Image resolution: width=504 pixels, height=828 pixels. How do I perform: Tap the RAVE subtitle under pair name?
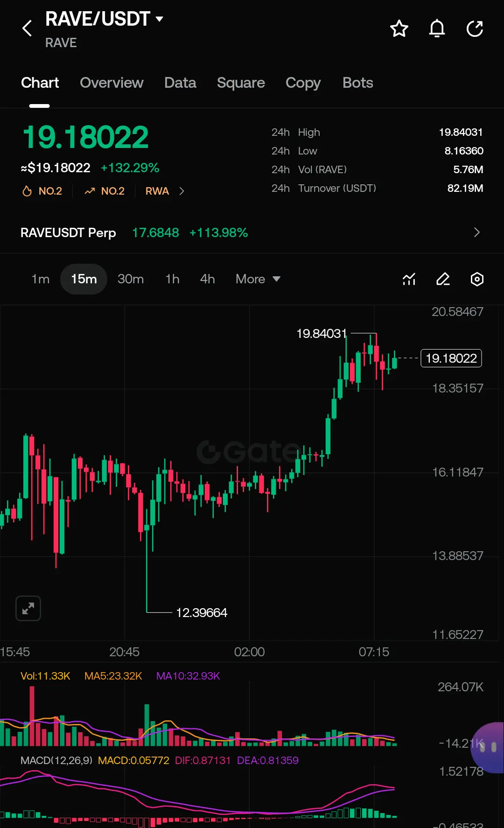61,43
